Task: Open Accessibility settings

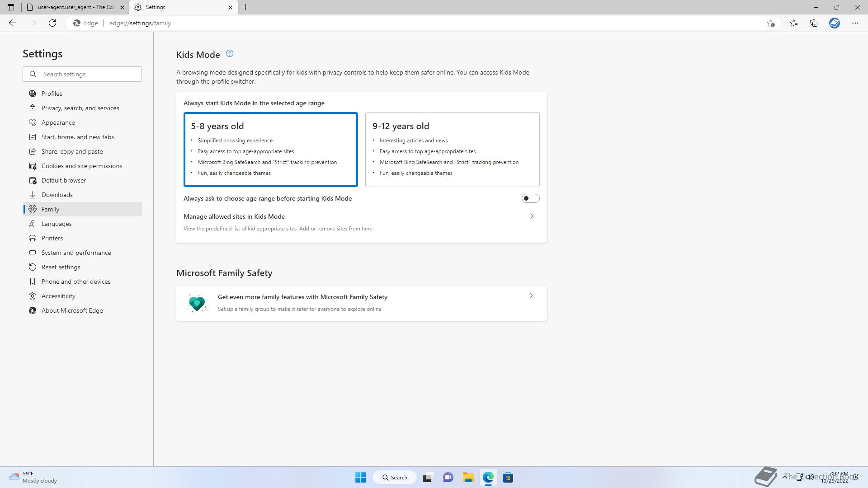Action: coord(82,296)
